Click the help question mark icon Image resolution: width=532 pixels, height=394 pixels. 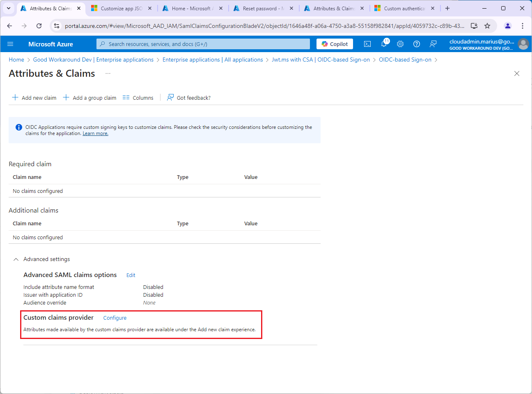pyautogui.click(x=417, y=44)
